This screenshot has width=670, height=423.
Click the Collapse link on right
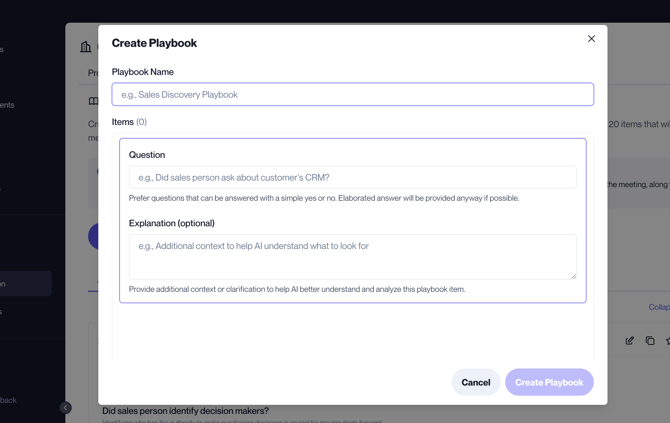pos(658,307)
